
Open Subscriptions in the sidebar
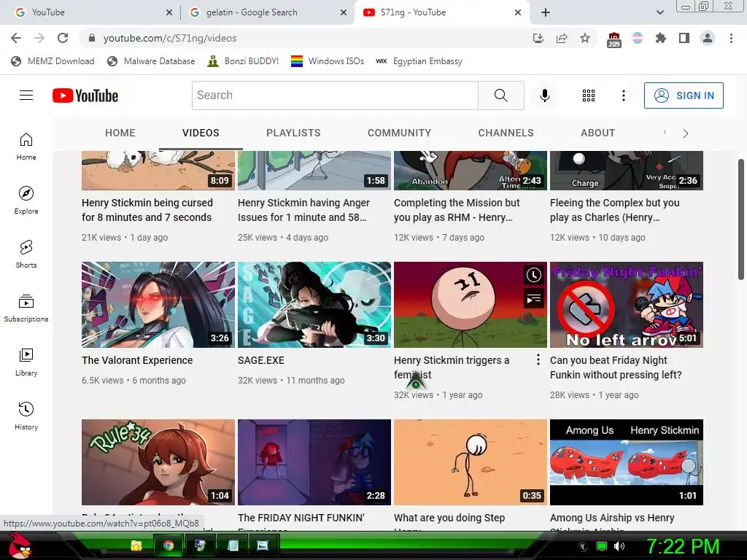click(x=26, y=308)
